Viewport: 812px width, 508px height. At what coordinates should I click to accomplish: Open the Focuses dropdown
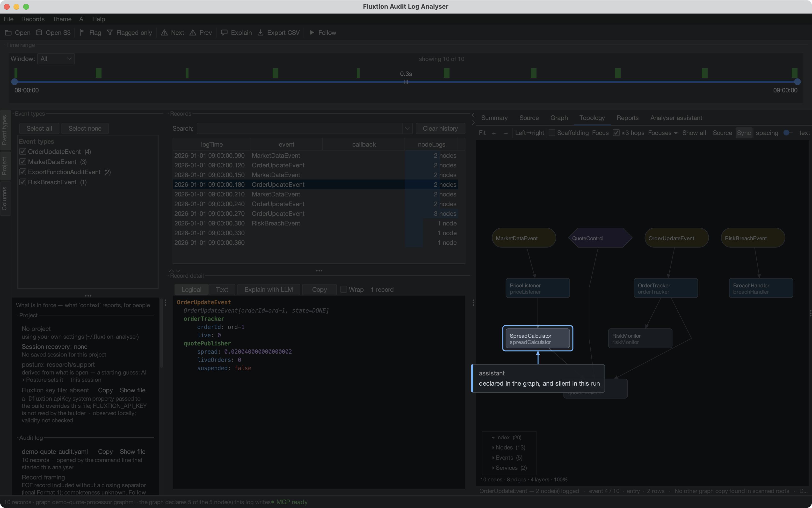pos(663,133)
